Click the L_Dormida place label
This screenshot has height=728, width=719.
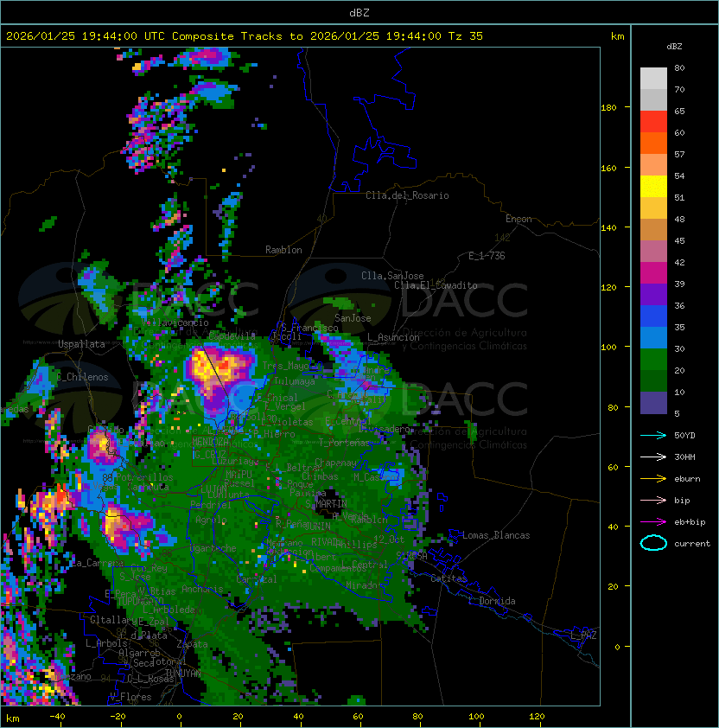click(x=492, y=601)
